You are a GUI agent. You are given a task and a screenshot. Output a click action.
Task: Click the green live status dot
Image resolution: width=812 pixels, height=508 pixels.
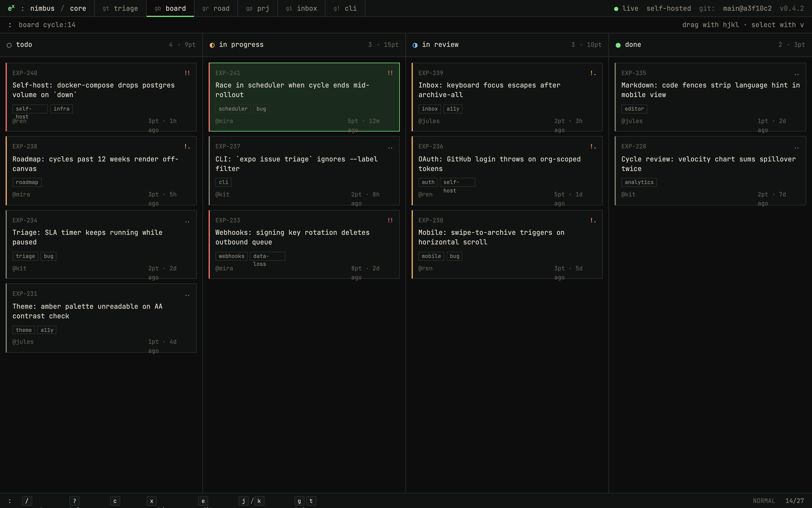(x=616, y=9)
